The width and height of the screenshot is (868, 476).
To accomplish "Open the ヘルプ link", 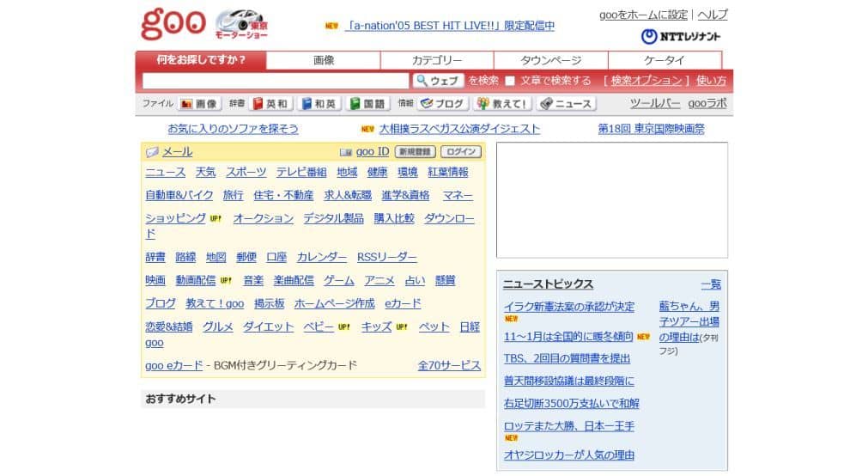I will [713, 15].
